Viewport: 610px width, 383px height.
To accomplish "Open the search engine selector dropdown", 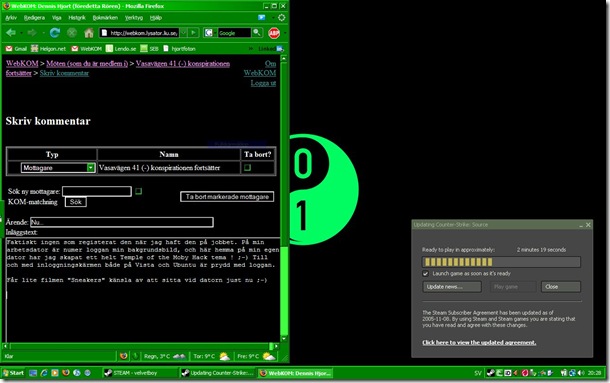I will 209,33.
